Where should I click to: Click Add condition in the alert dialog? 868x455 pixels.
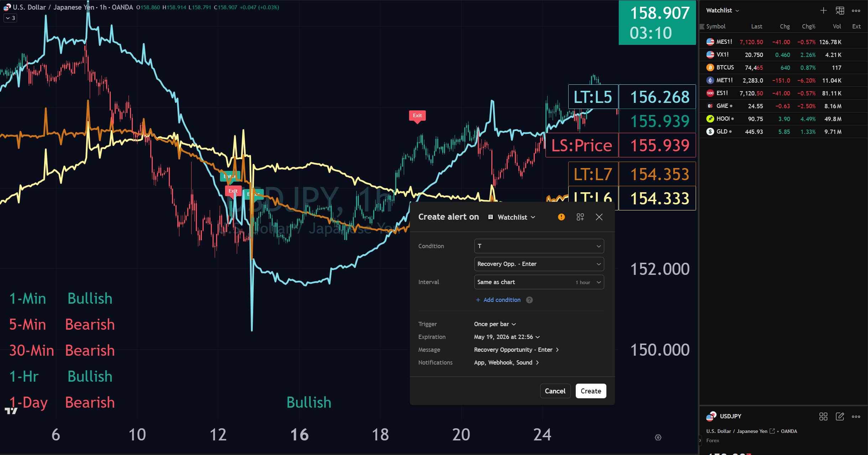(498, 300)
